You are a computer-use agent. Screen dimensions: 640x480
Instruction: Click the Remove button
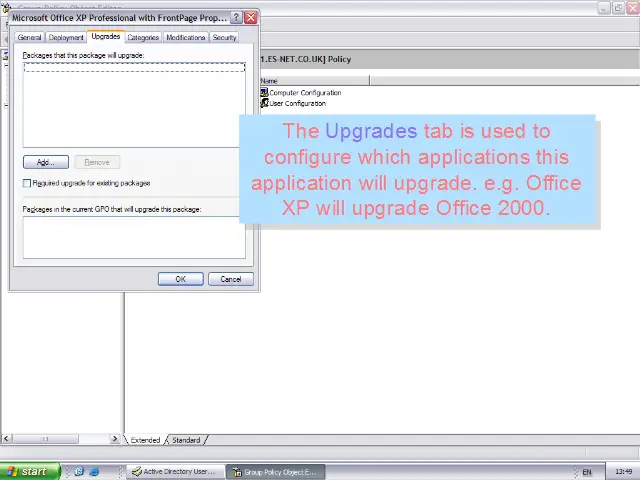(97, 162)
